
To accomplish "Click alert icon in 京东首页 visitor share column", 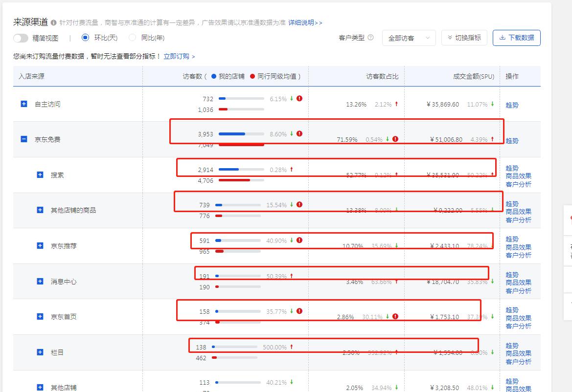I will [x=395, y=317].
